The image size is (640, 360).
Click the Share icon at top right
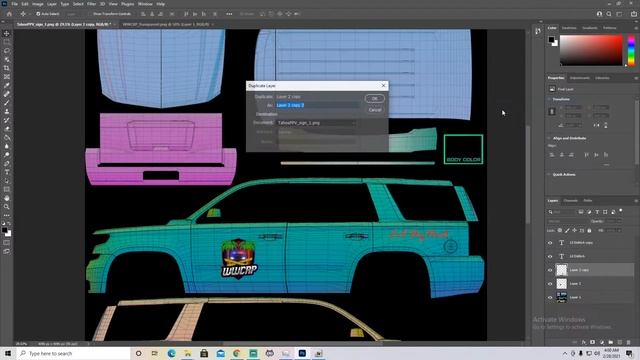point(633,14)
